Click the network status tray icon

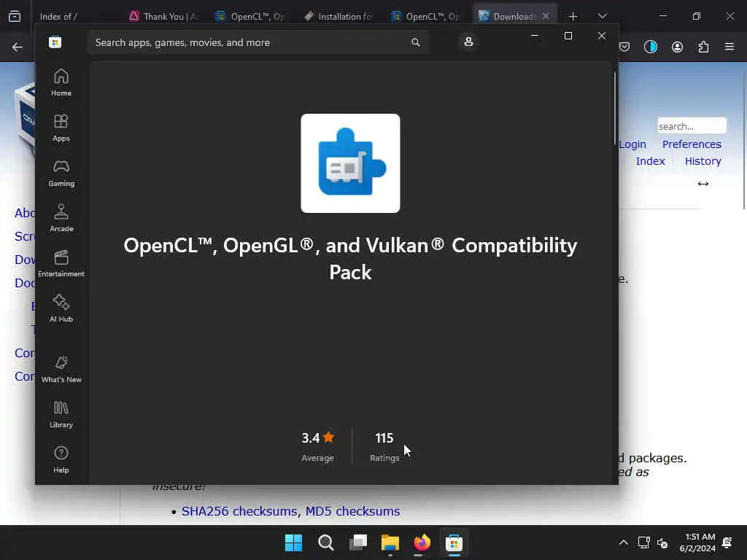(x=643, y=542)
